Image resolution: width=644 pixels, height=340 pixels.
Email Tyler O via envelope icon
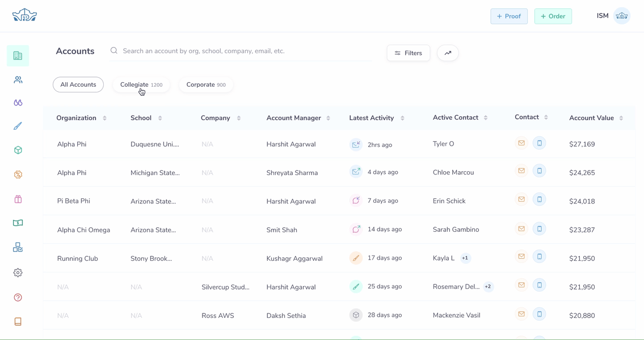[521, 143]
